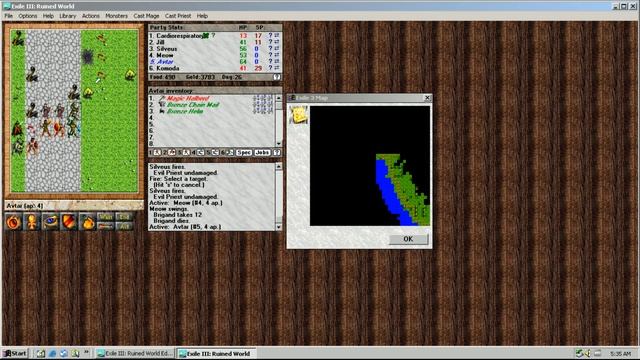
Task: Open the Cast Priest menu
Action: (x=178, y=16)
